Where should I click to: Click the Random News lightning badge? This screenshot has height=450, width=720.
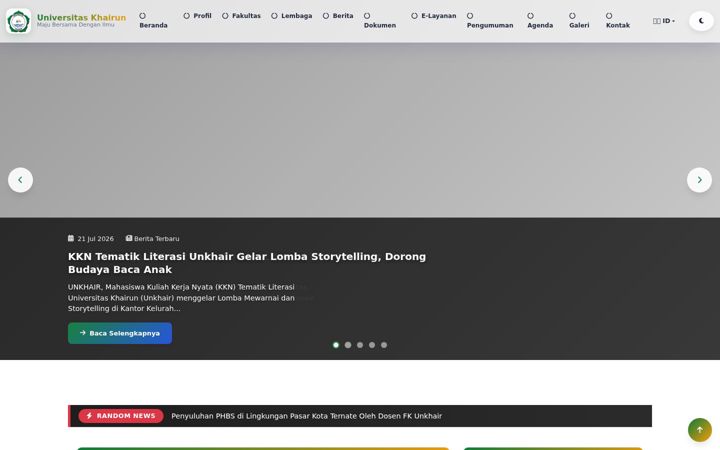point(121,416)
